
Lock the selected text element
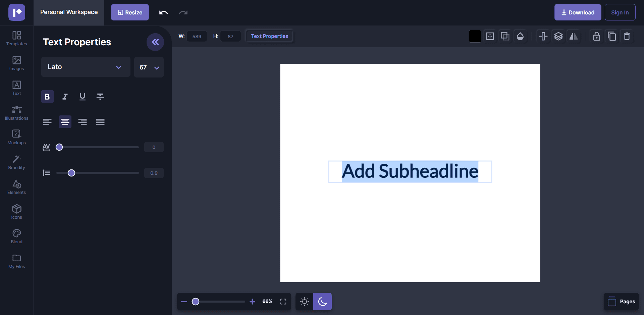click(x=596, y=36)
